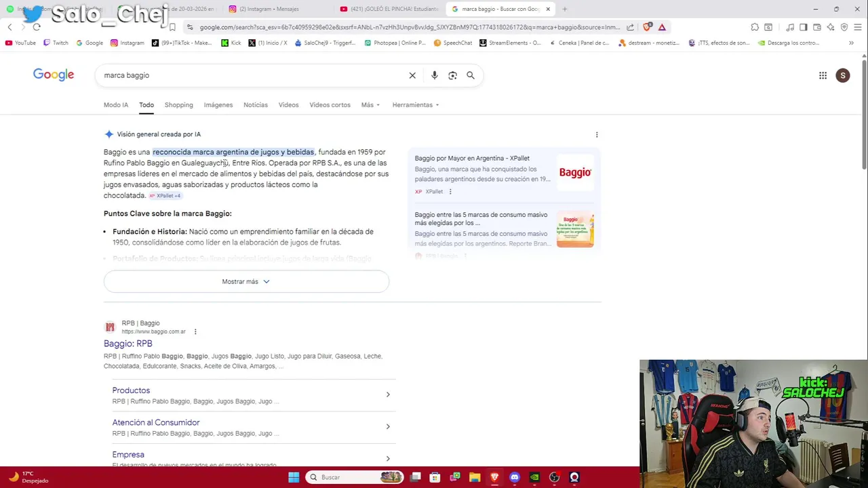
Task: Switch to the Modo IA tab
Action: [116, 105]
